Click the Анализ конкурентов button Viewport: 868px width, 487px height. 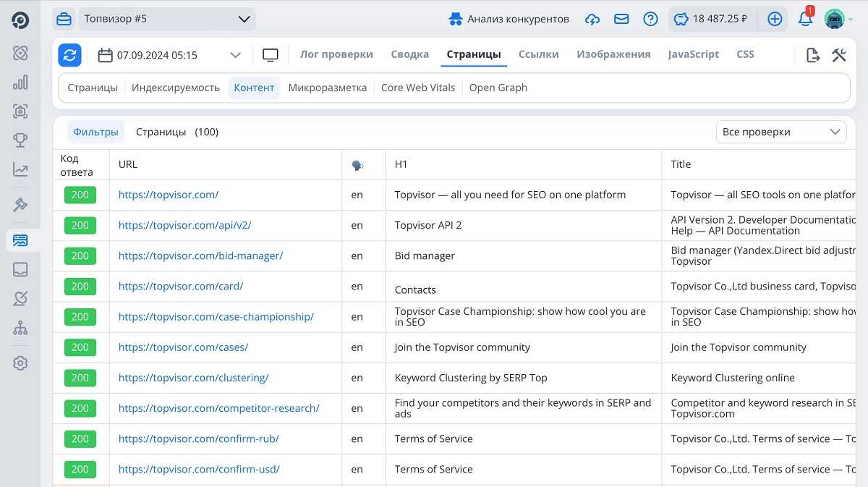(509, 19)
